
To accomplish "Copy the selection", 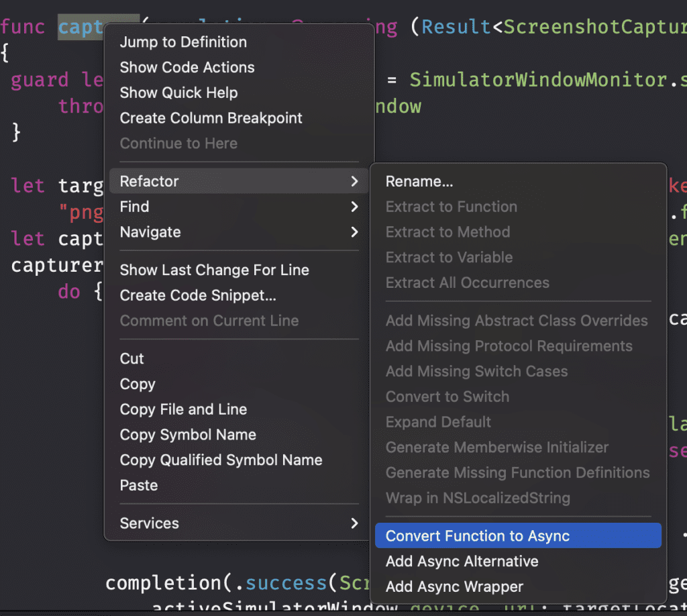I will point(138,384).
